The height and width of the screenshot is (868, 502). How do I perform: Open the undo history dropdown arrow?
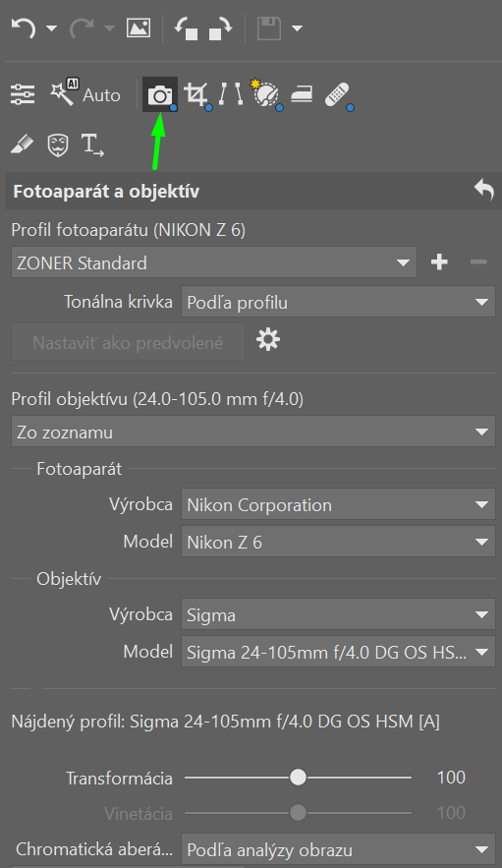coord(51,29)
